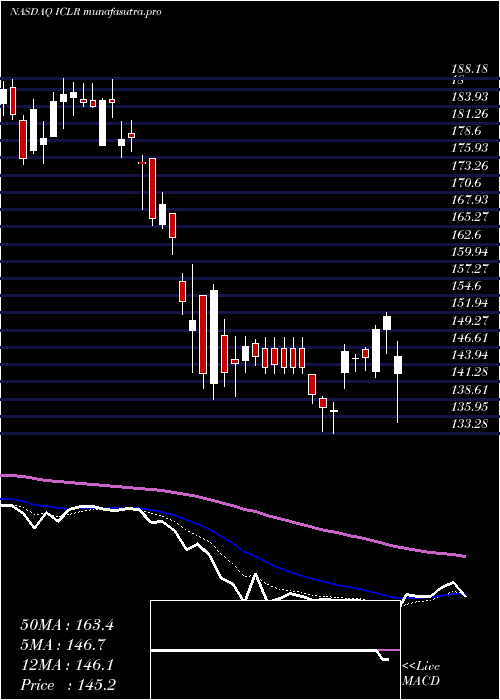Click the 188.18 price level label
The height and width of the screenshot is (700, 500).
(x=470, y=70)
